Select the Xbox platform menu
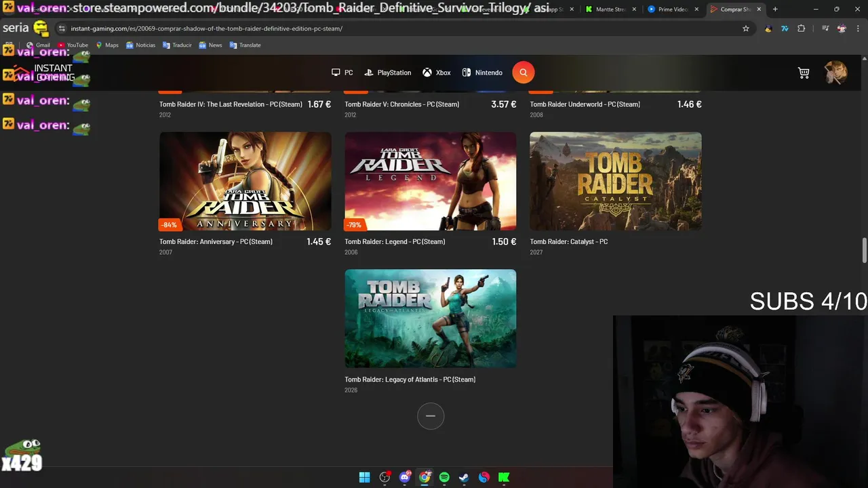This screenshot has width=868, height=488. pyautogui.click(x=437, y=73)
